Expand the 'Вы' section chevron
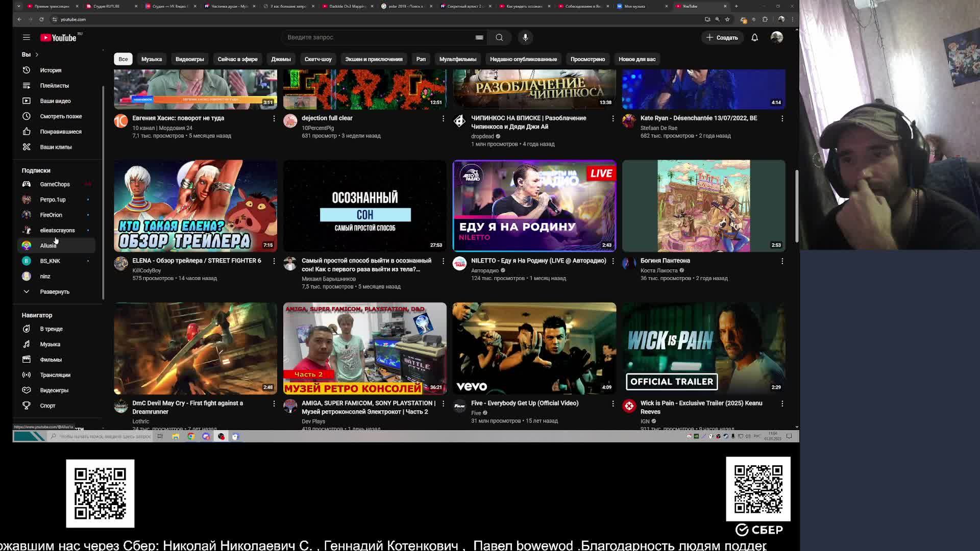 pos(37,55)
